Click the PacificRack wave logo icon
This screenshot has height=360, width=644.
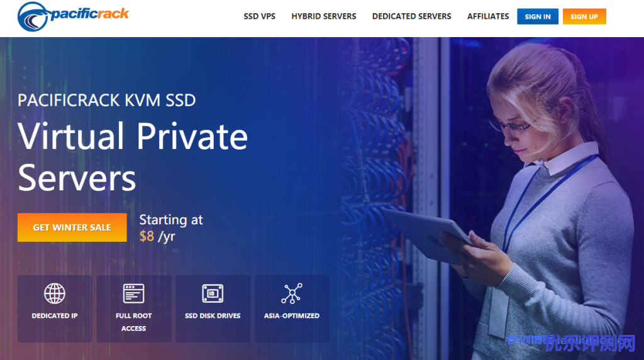click(33, 16)
